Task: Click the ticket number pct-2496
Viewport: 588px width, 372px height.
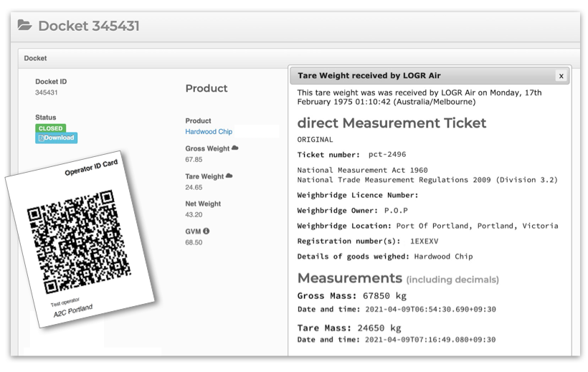Action: click(x=387, y=155)
